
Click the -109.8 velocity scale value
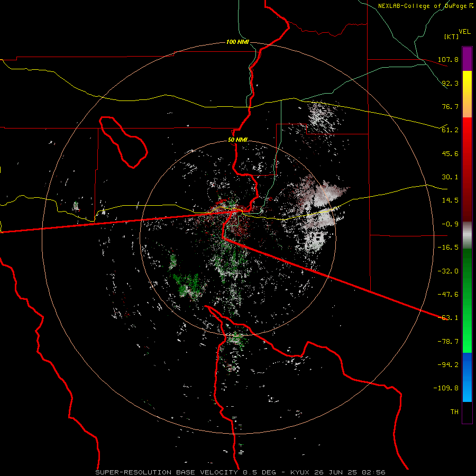click(446, 388)
